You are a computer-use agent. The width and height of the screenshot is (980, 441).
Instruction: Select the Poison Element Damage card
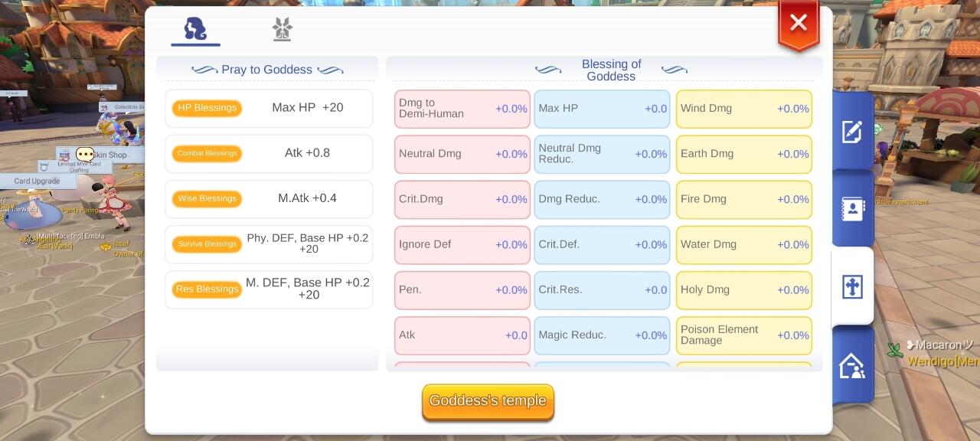click(x=744, y=335)
